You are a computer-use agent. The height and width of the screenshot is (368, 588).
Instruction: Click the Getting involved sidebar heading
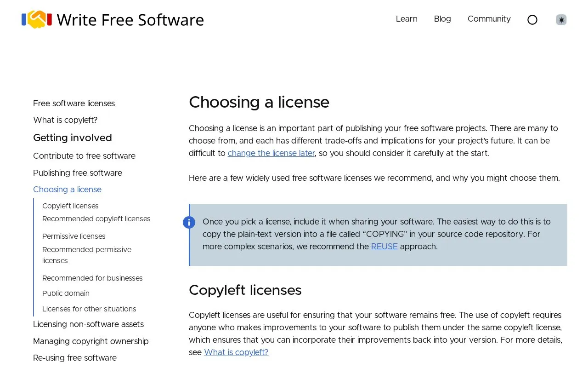click(x=73, y=138)
